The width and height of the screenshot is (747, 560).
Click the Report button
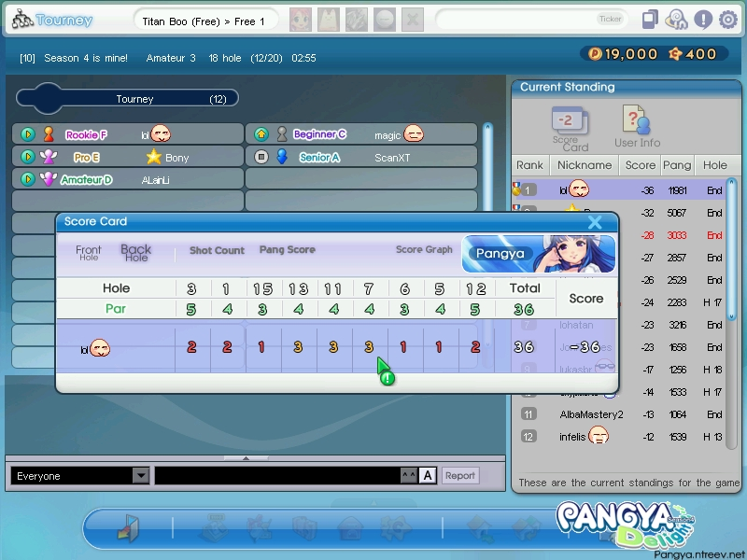(x=459, y=475)
